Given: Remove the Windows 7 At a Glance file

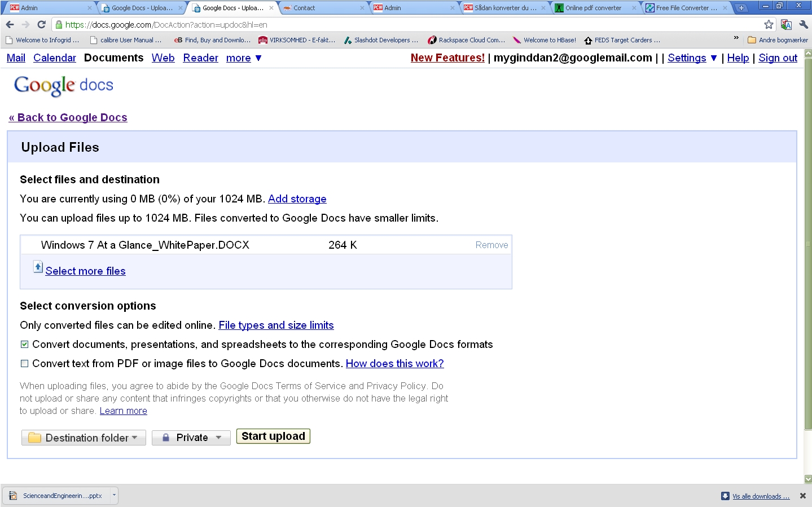Looking at the screenshot, I should point(491,245).
